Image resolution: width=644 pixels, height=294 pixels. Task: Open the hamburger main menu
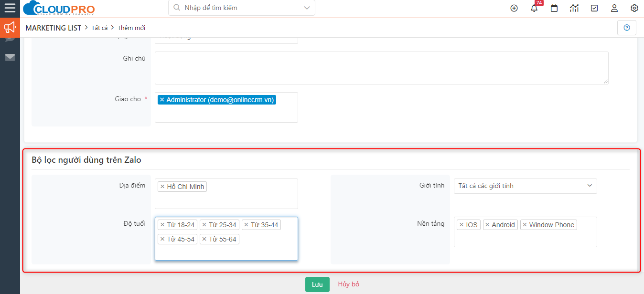[x=10, y=8]
